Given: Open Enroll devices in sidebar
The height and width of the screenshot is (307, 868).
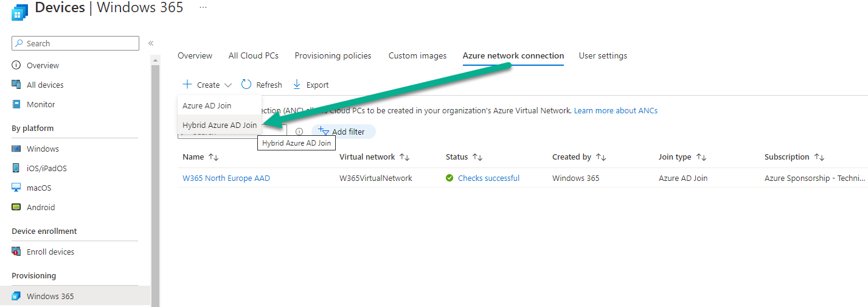Looking at the screenshot, I should tap(50, 252).
